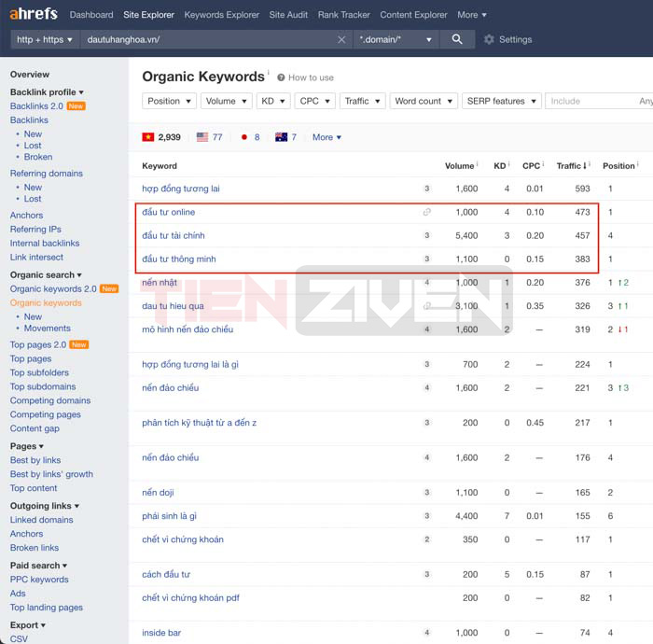653x644 pixels.
Task: Select the US flag with 77 keywords
Action: pyautogui.click(x=209, y=137)
